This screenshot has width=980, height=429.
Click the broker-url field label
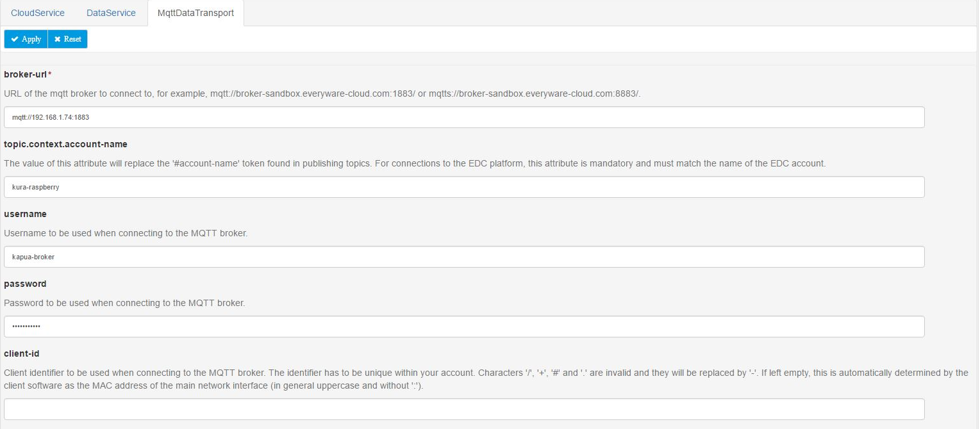25,74
